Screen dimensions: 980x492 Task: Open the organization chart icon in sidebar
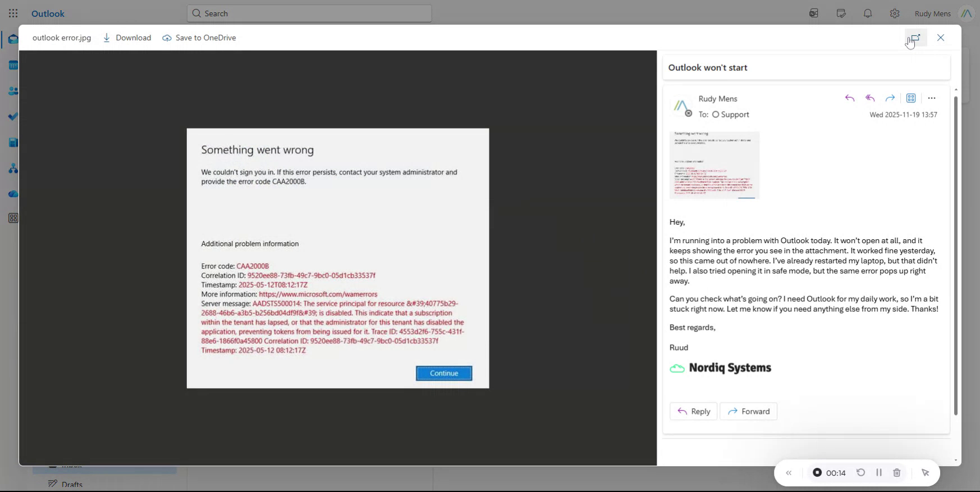[13, 168]
